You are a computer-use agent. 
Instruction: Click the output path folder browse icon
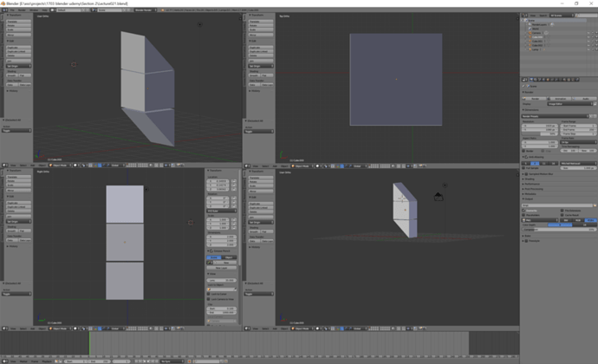pyautogui.click(x=595, y=205)
